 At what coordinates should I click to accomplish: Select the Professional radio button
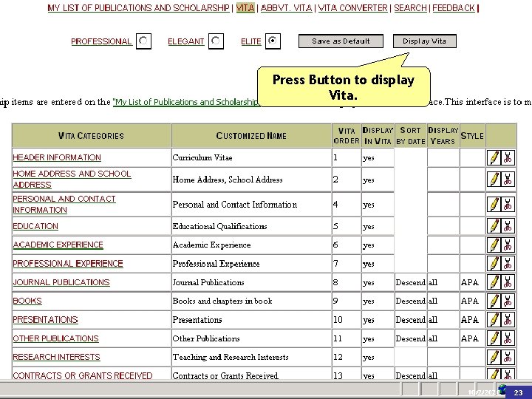(143, 41)
